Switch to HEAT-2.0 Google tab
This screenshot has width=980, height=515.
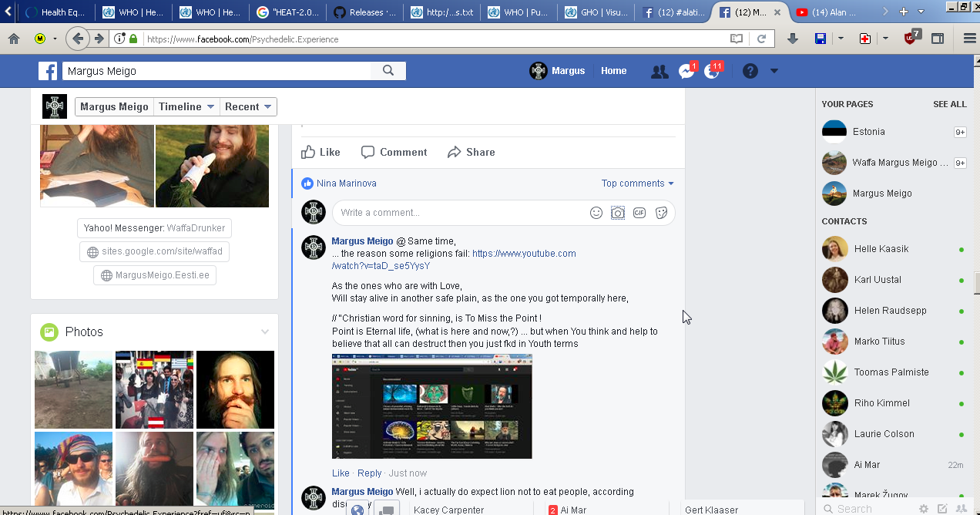tap(288, 12)
